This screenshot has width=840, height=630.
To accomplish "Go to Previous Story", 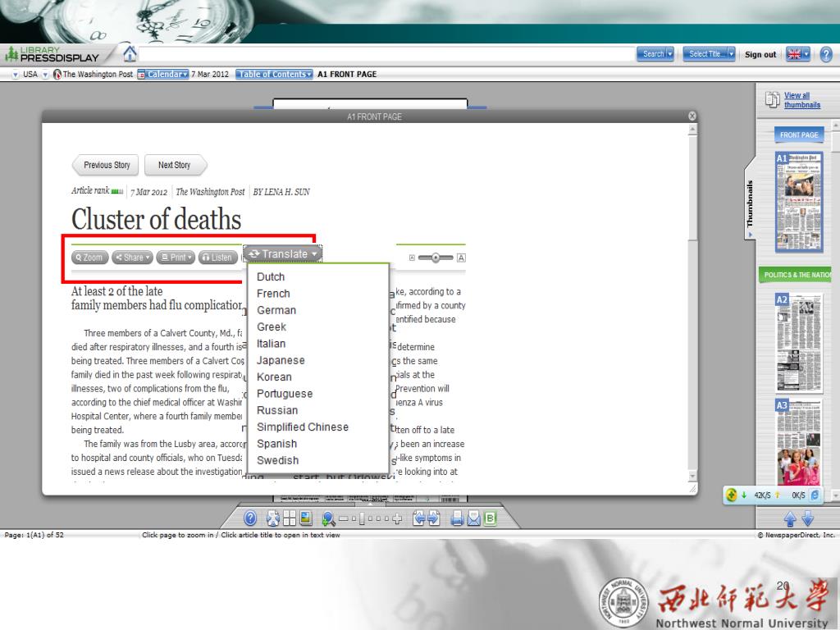I will (x=106, y=165).
